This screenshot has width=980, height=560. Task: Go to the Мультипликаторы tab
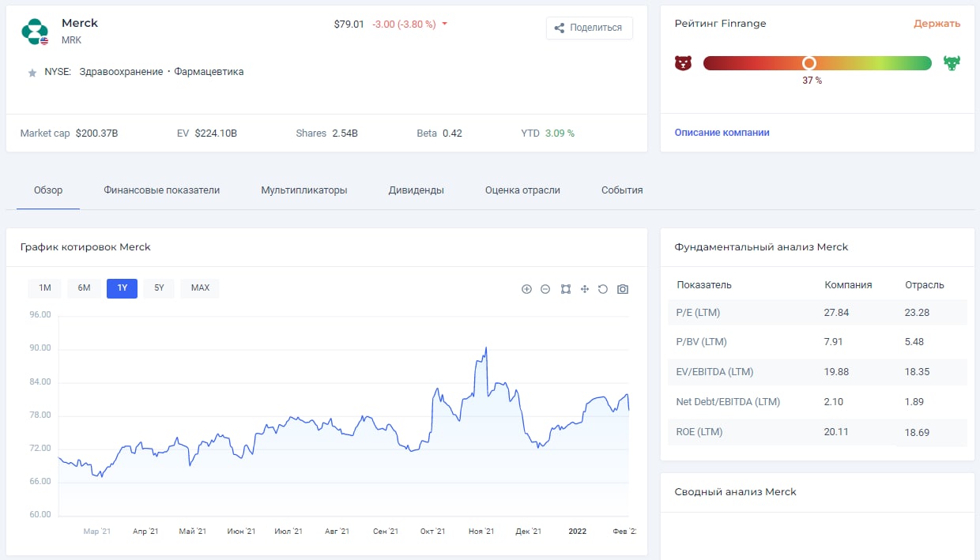coord(304,190)
